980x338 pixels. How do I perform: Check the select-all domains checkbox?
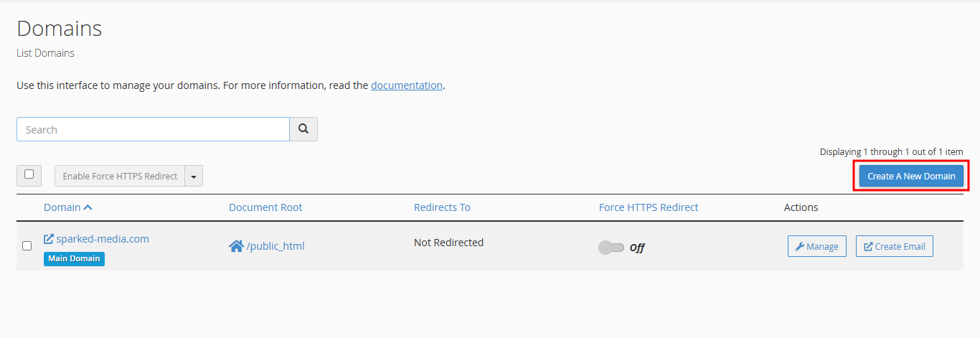(29, 174)
